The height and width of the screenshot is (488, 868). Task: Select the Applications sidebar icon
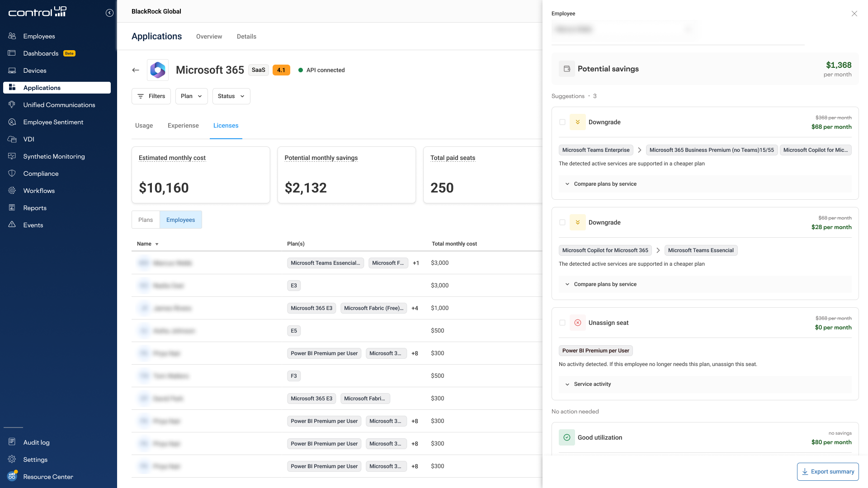(x=12, y=88)
